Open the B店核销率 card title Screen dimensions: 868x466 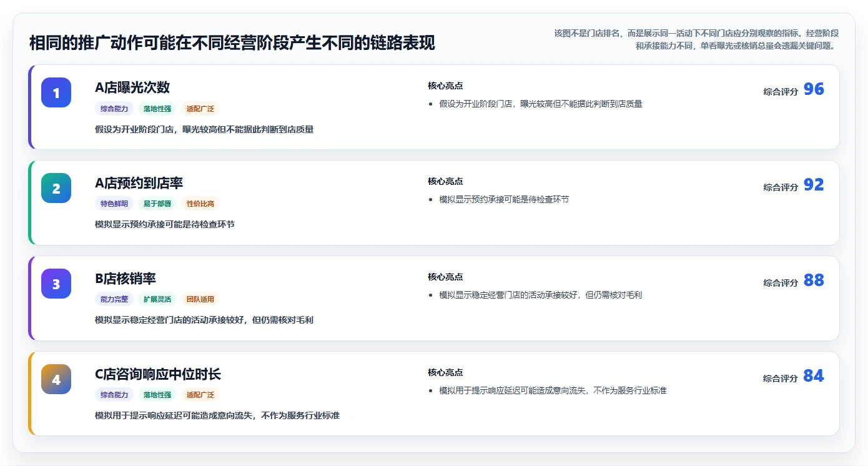pos(126,279)
